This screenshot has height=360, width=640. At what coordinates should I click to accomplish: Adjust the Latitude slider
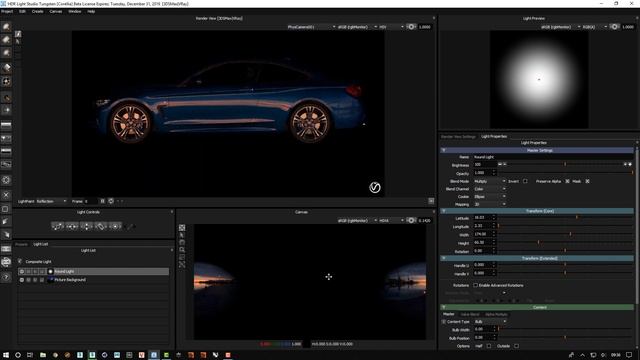[x=565, y=218]
